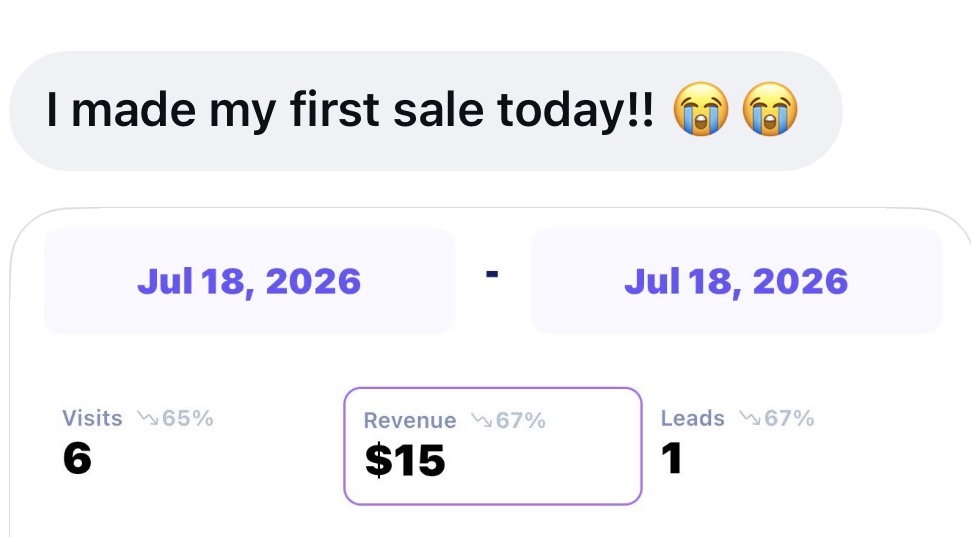Click the Leads downward trend arrow icon
The height and width of the screenshot is (537, 971).
tap(750, 419)
